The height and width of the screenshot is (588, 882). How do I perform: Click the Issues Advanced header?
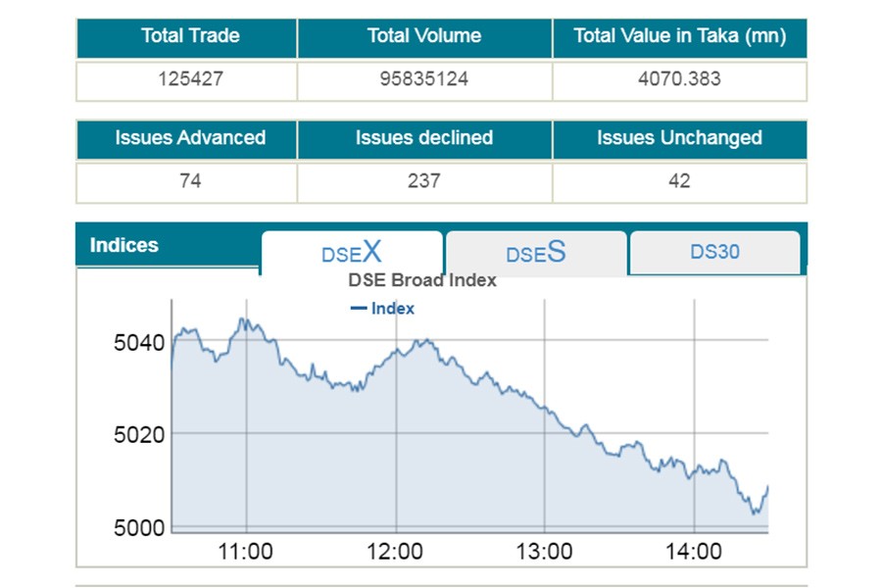[190, 138]
